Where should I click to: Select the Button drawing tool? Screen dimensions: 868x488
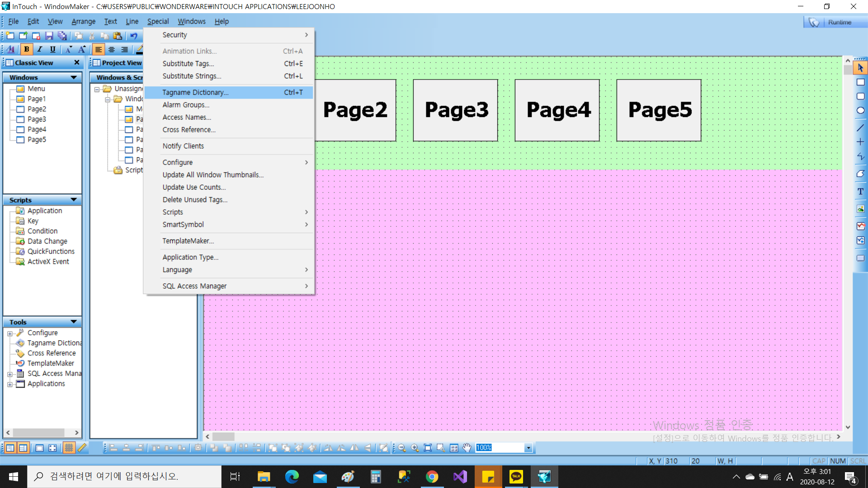coord(860,258)
